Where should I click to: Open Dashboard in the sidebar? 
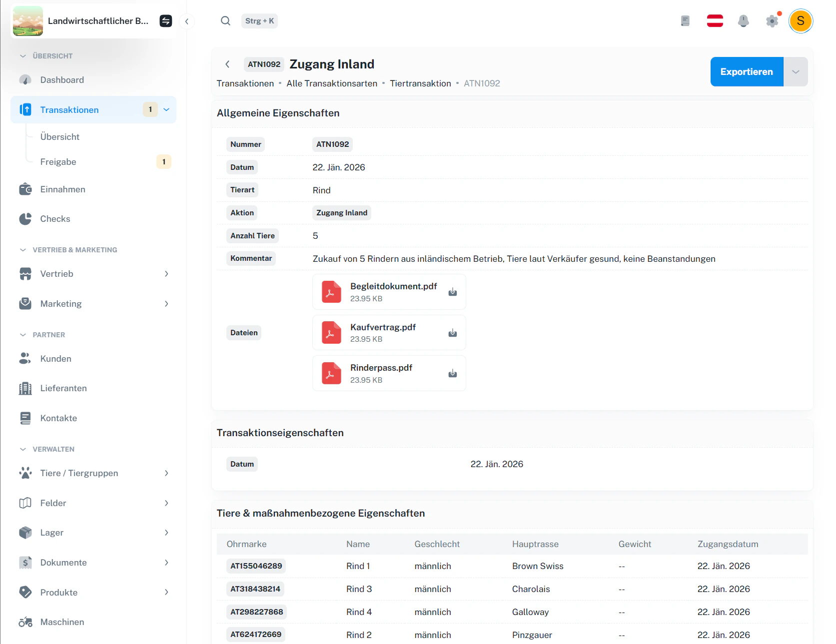point(93,80)
